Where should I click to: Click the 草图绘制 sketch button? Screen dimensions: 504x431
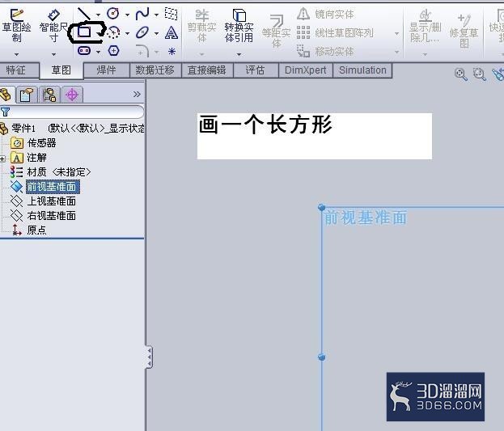[x=16, y=25]
